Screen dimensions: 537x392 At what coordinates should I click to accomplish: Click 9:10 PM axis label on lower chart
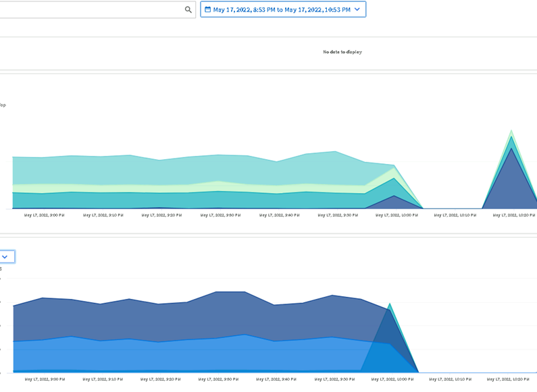(103, 380)
